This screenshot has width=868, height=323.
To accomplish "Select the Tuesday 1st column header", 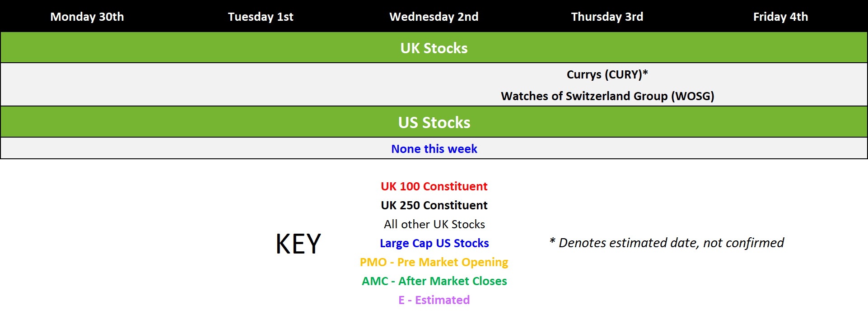I will click(x=261, y=17).
